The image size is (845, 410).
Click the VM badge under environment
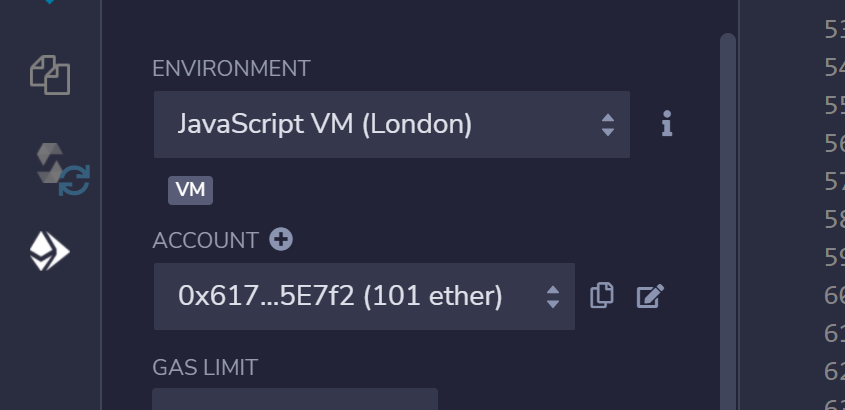click(190, 190)
